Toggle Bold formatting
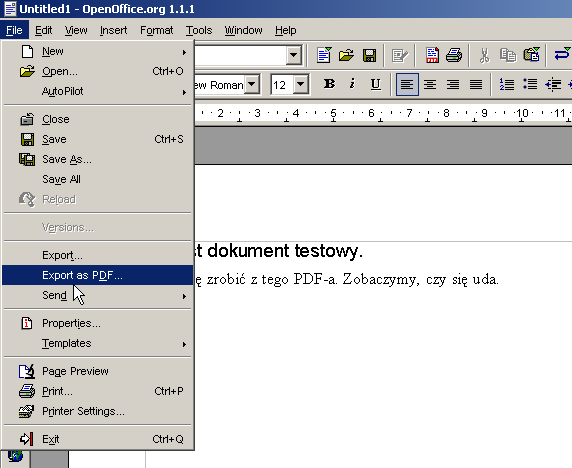 point(329,84)
